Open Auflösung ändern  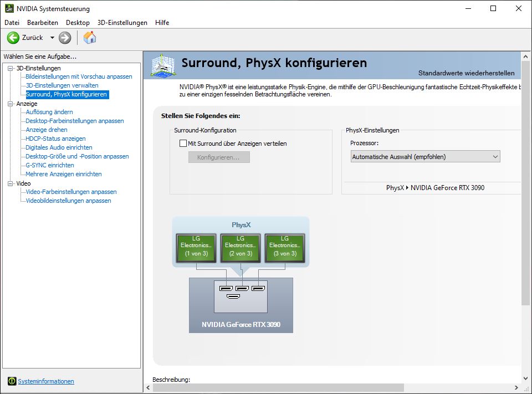[49, 111]
